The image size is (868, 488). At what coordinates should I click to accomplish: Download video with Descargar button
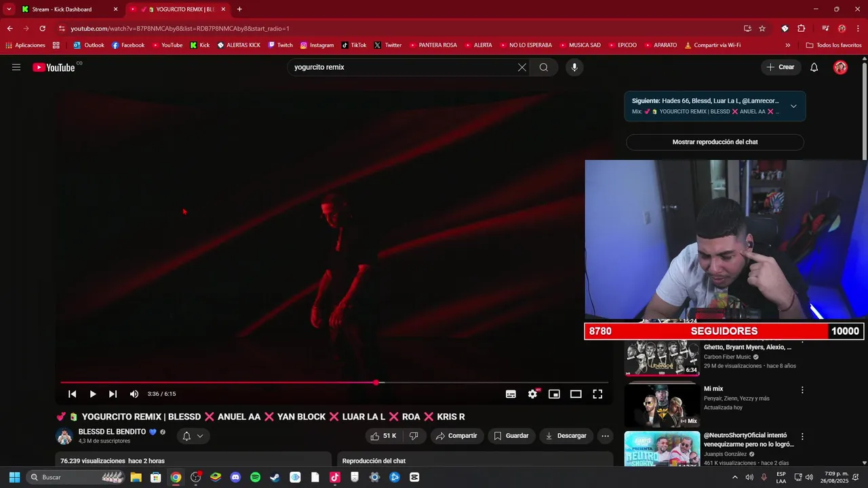(566, 436)
